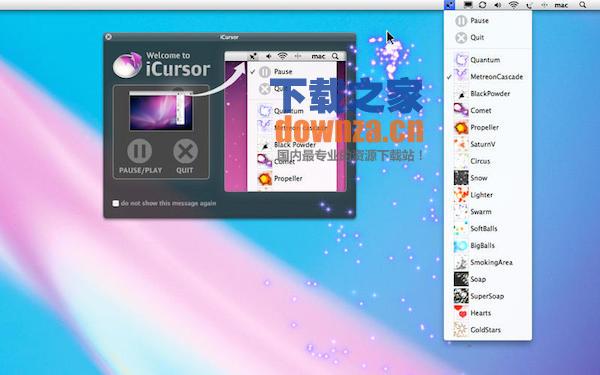Select the Comet cursor effect
Viewport: 600px width, 375px height.
coord(488,110)
